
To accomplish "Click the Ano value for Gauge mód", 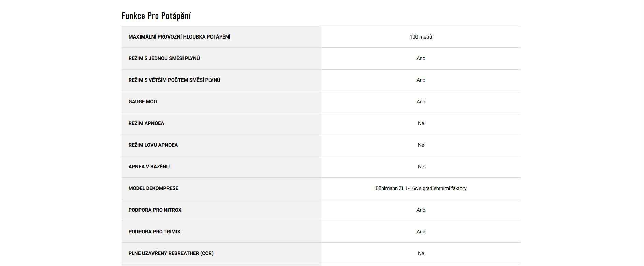I will pos(421,102).
